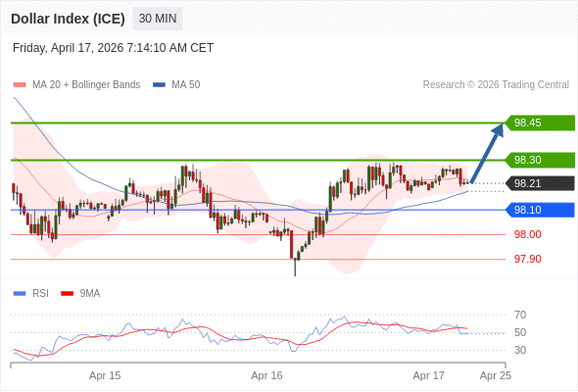This screenshot has width=578, height=392.
Task: Click the Apr 25 axis date
Action: (496, 375)
